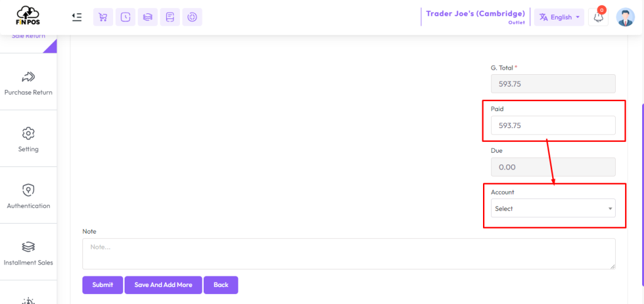Open the stacked layers shortcut icon in top bar
This screenshot has height=304, width=644.
click(x=147, y=17)
